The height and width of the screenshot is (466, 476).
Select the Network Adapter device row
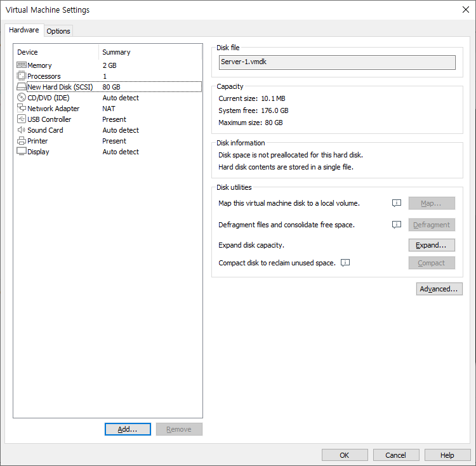[x=109, y=109]
